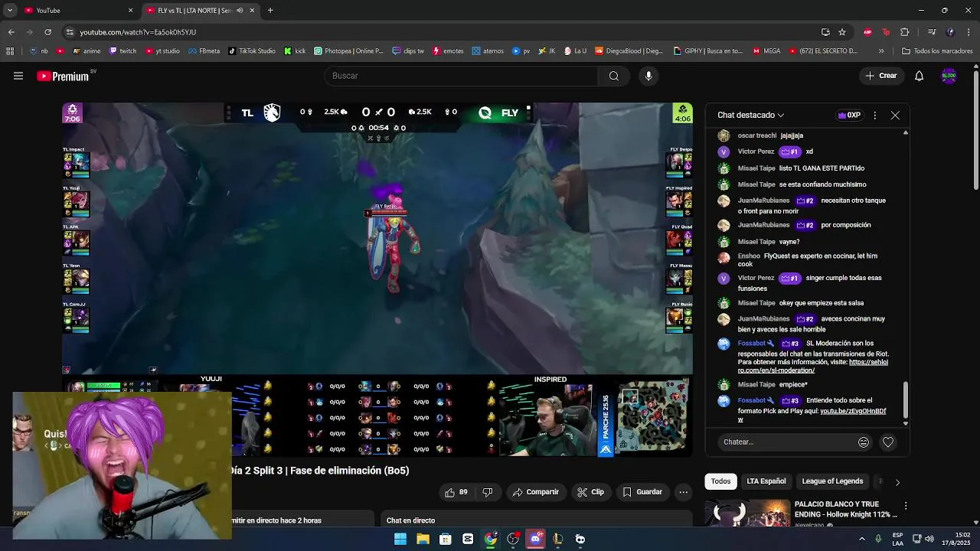Image resolution: width=980 pixels, height=551 pixels.
Task: Focus the Buscar search field
Action: pyautogui.click(x=462, y=76)
